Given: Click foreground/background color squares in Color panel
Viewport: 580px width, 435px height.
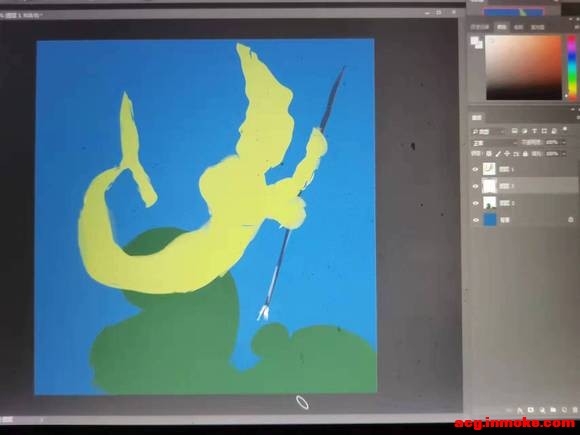Looking at the screenshot, I should (x=477, y=43).
